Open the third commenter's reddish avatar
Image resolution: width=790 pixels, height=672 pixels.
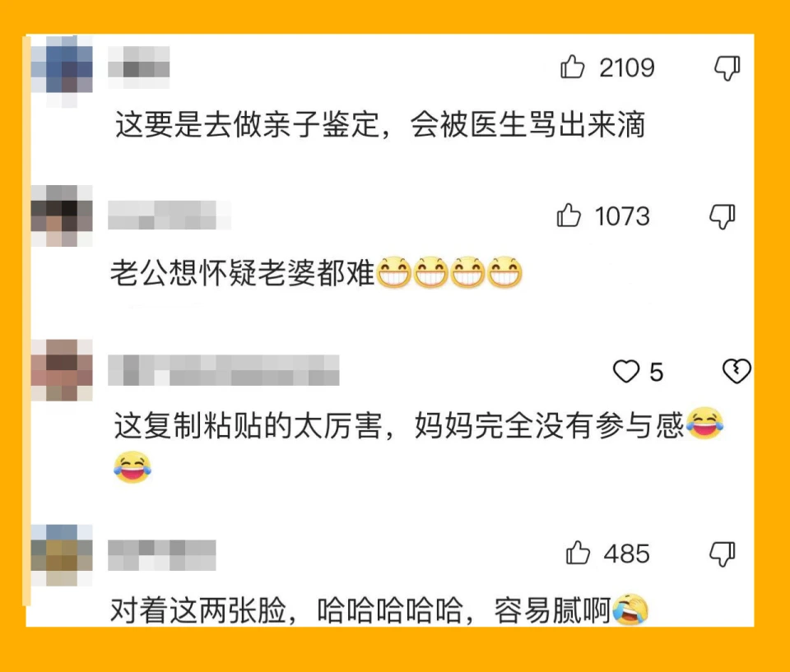(62, 370)
